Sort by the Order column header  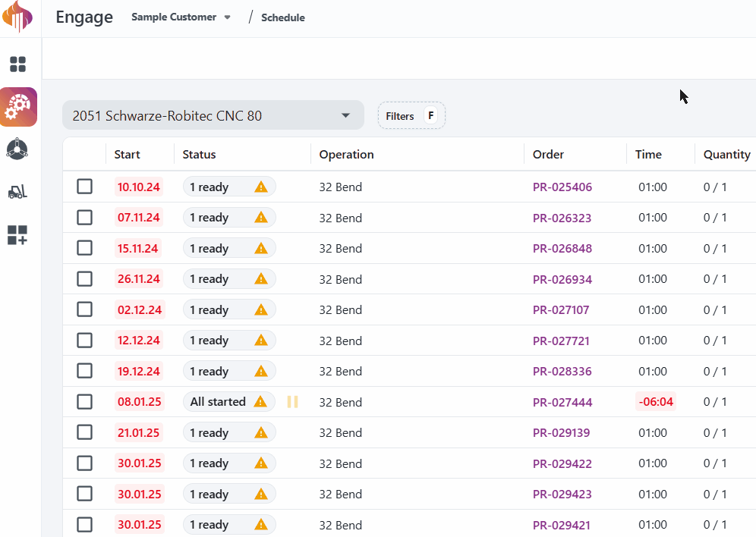548,155
